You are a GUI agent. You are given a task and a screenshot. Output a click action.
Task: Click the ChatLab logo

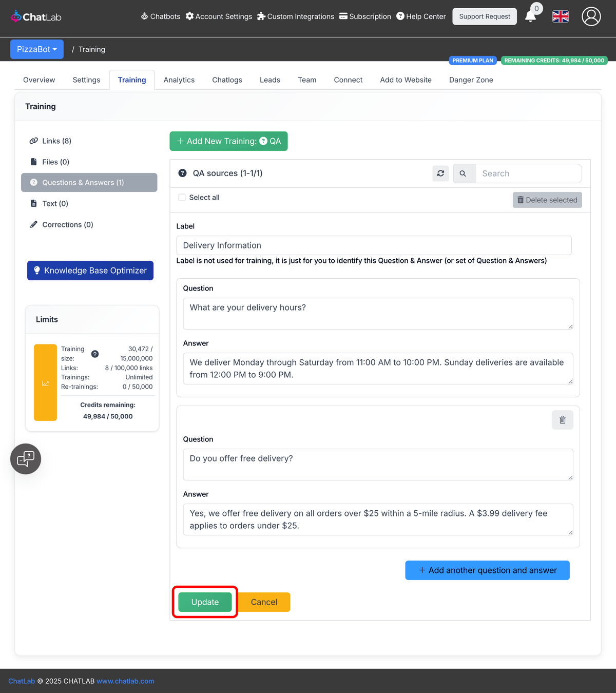(35, 16)
